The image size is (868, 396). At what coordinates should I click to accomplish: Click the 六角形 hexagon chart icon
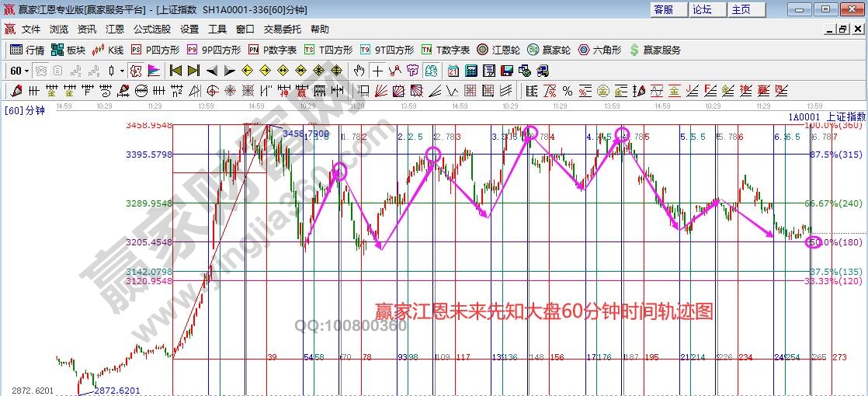click(599, 50)
